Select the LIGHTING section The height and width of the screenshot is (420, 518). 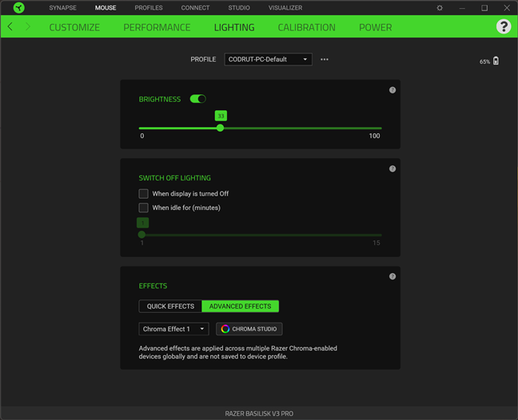[234, 27]
